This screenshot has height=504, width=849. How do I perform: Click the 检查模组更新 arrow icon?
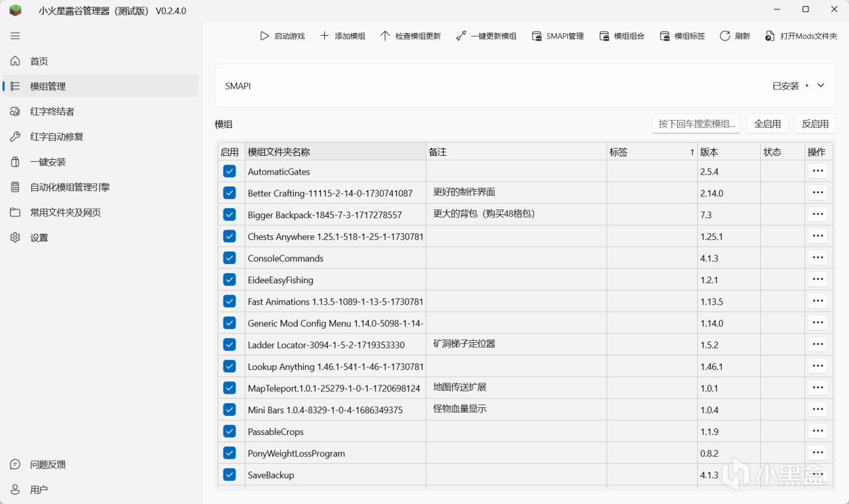(385, 36)
